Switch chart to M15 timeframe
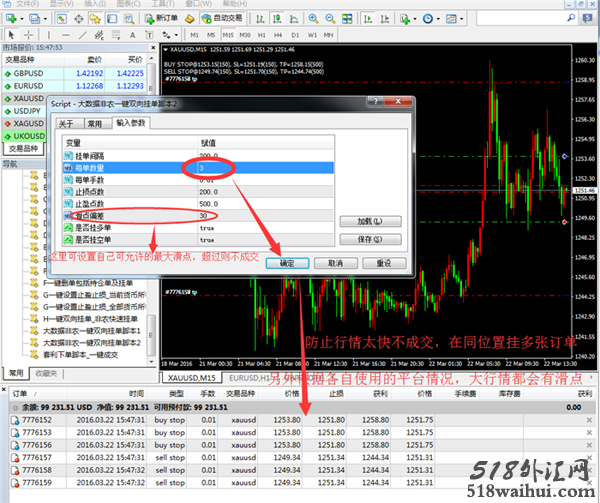 click(226, 34)
